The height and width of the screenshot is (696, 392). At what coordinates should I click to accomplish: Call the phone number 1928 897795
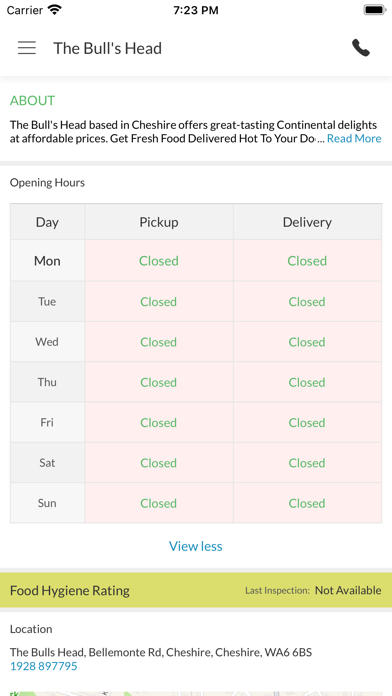(x=44, y=666)
